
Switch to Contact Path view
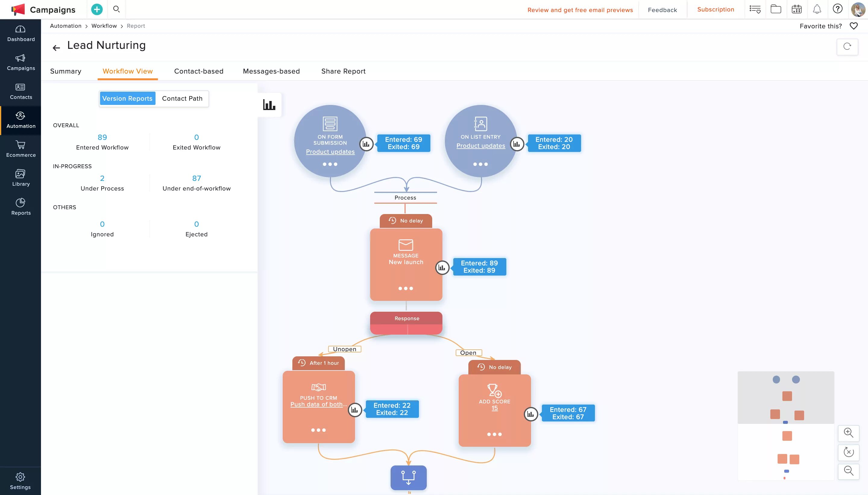coord(182,99)
